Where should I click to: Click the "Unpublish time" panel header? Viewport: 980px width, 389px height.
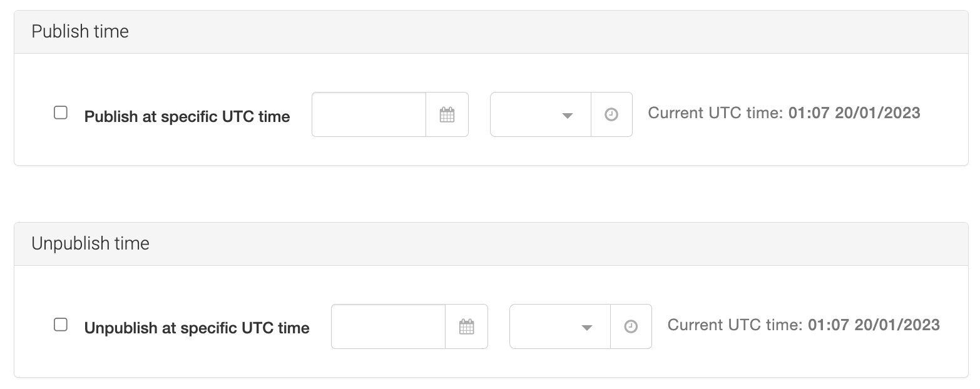90,243
